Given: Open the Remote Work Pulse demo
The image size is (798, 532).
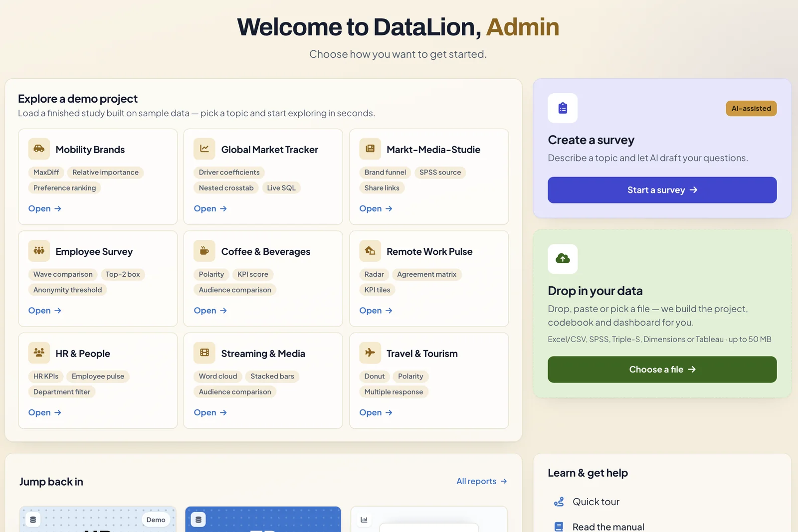Looking at the screenshot, I should [376, 311].
